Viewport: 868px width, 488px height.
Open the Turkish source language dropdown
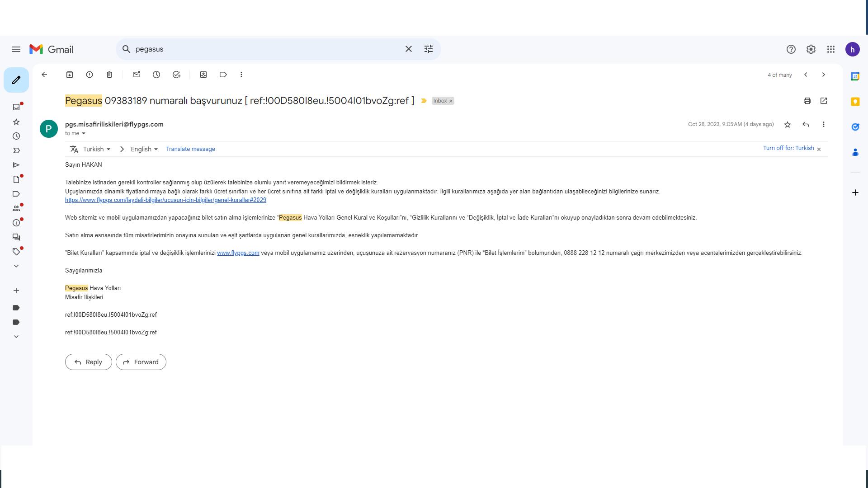pyautogui.click(x=96, y=149)
